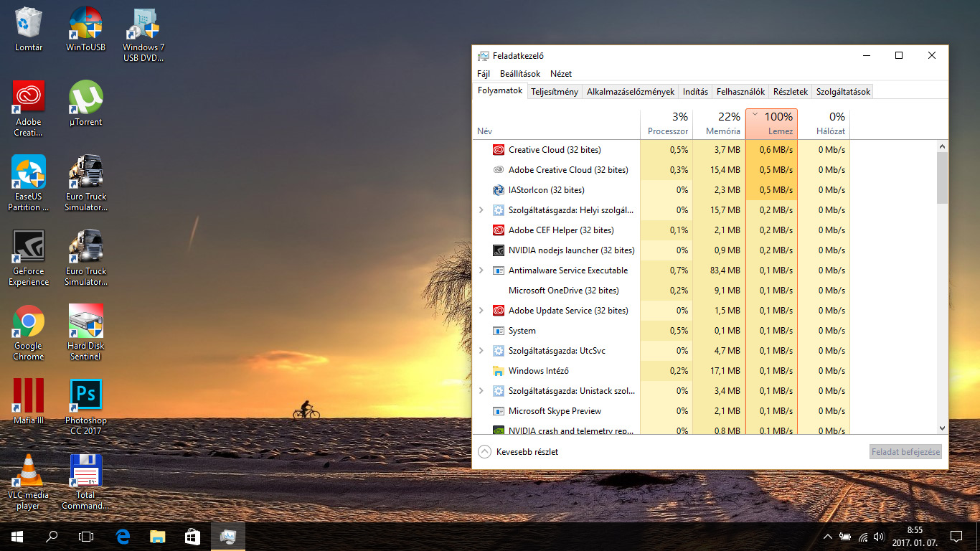Image resolution: width=980 pixels, height=551 pixels.
Task: Show hidden system tray icons
Action: [x=828, y=537]
